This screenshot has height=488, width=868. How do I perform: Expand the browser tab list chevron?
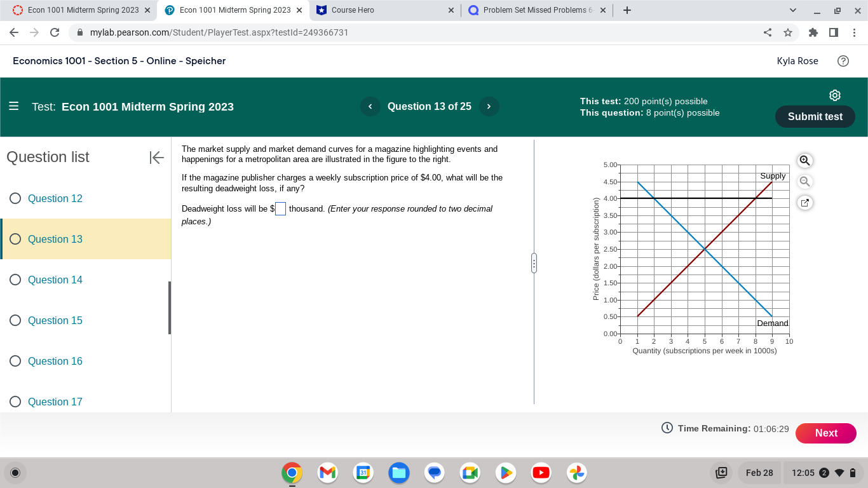point(792,10)
